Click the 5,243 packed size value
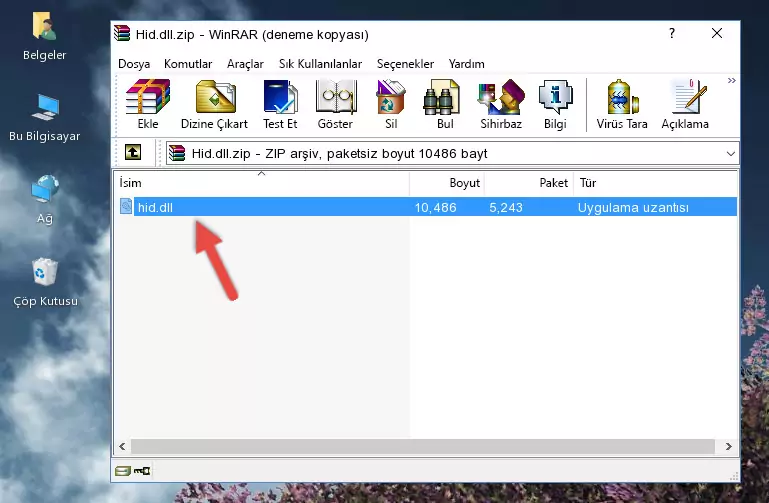Screen dimensions: 769x503 [506, 207]
